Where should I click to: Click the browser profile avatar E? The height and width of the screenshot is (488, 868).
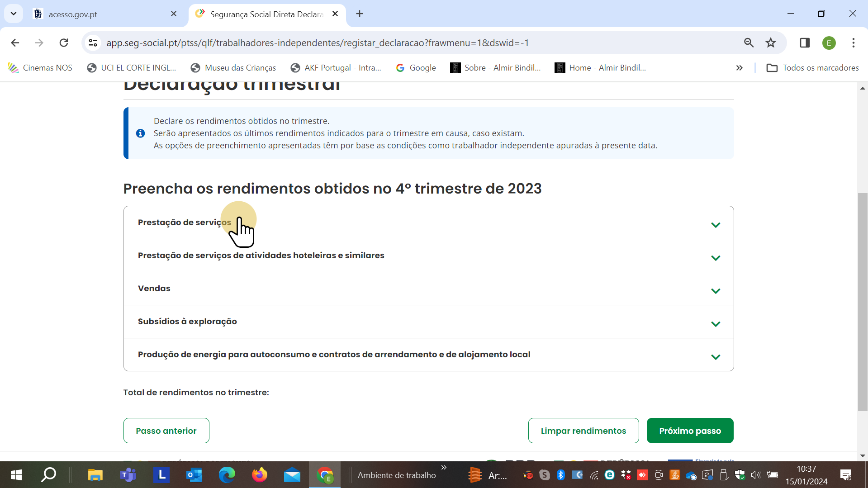[x=829, y=43]
